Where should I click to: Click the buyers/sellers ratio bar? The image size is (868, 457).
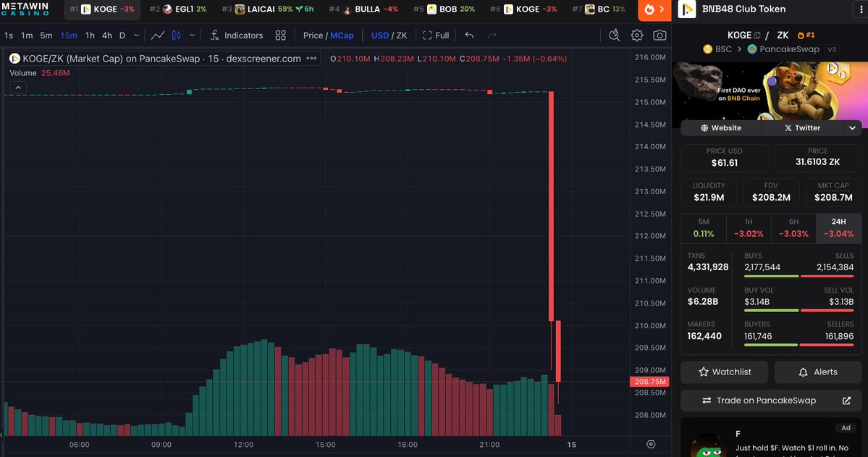click(799, 345)
